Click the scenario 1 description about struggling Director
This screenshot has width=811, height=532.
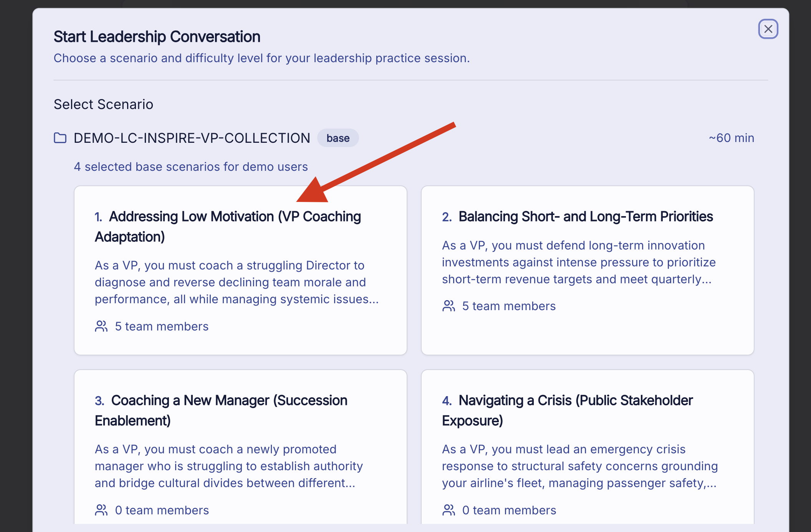click(237, 282)
